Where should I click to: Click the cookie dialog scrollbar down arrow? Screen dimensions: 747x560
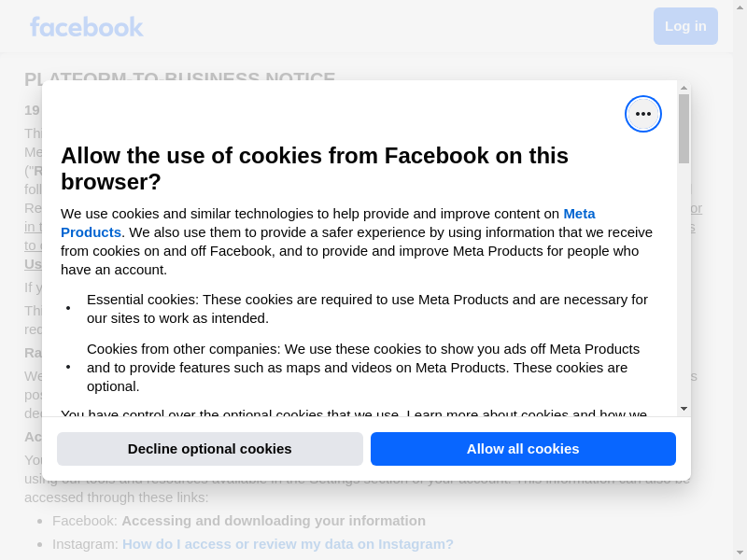[x=684, y=409]
